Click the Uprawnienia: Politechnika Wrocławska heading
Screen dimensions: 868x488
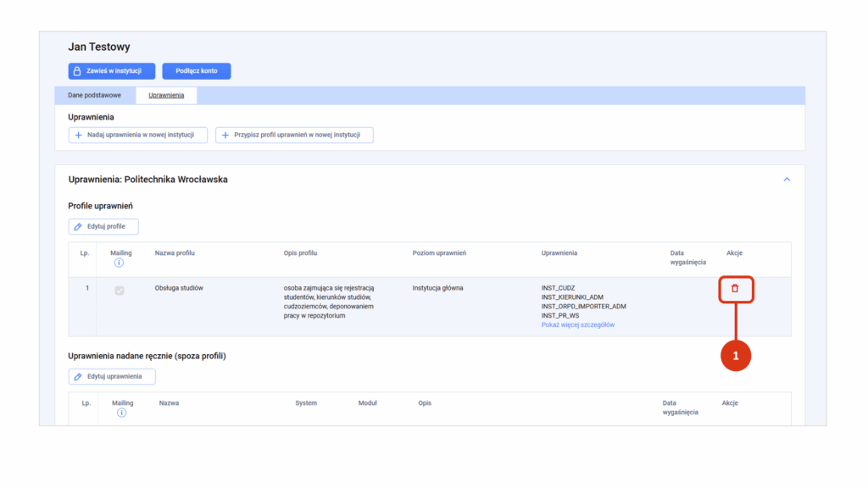pos(147,180)
